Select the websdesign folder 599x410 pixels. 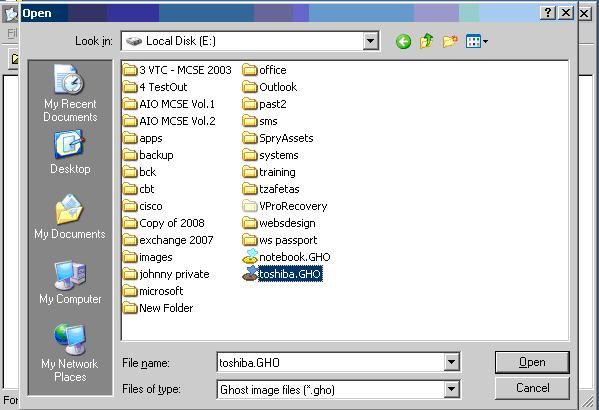coord(279,223)
